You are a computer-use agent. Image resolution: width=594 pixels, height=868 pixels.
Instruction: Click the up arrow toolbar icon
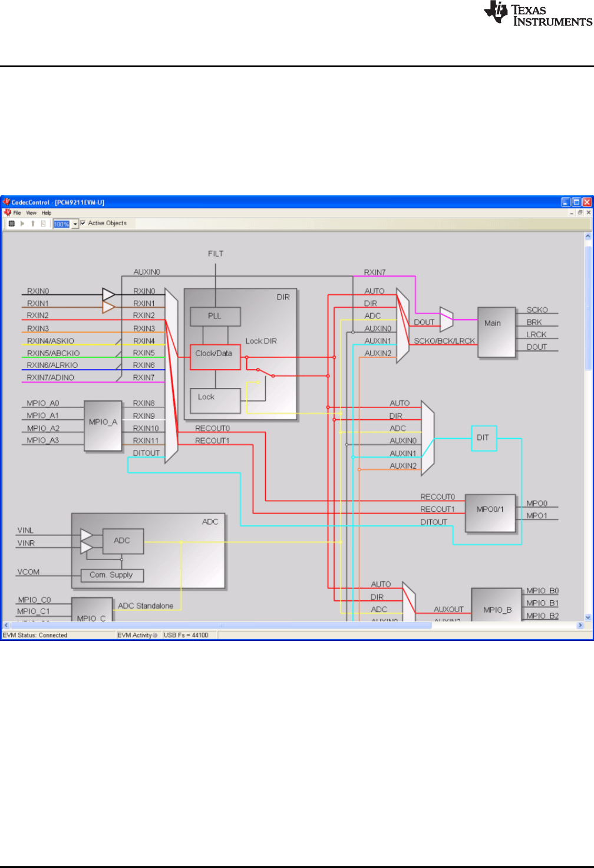coord(33,223)
